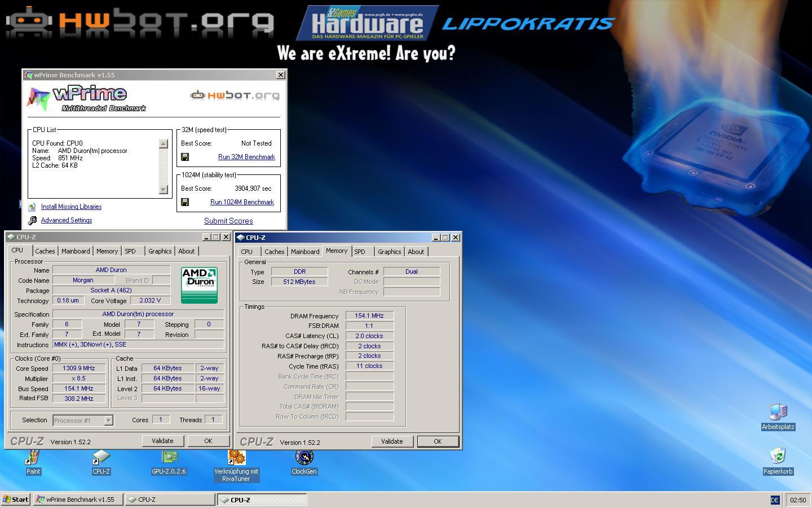
Task: Switch to first CPU-Z taskbar button
Action: pyautogui.click(x=170, y=500)
